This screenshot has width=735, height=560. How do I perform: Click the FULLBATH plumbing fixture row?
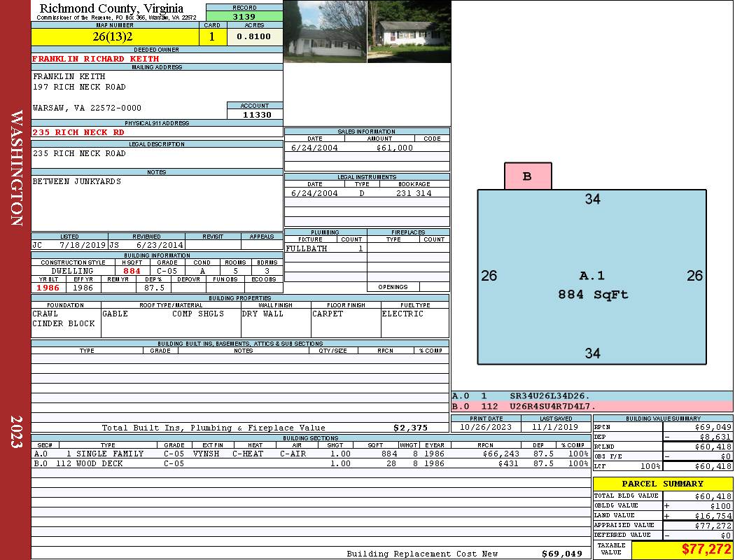point(325,248)
